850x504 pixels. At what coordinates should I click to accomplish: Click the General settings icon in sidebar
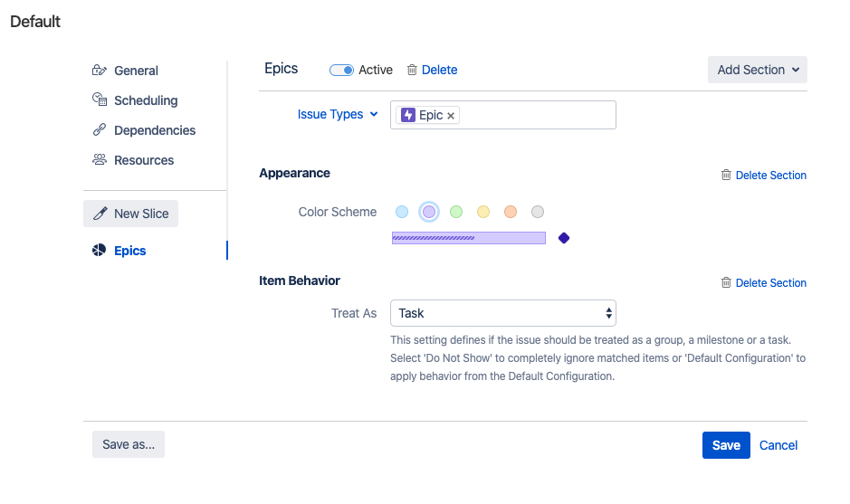[x=100, y=71]
